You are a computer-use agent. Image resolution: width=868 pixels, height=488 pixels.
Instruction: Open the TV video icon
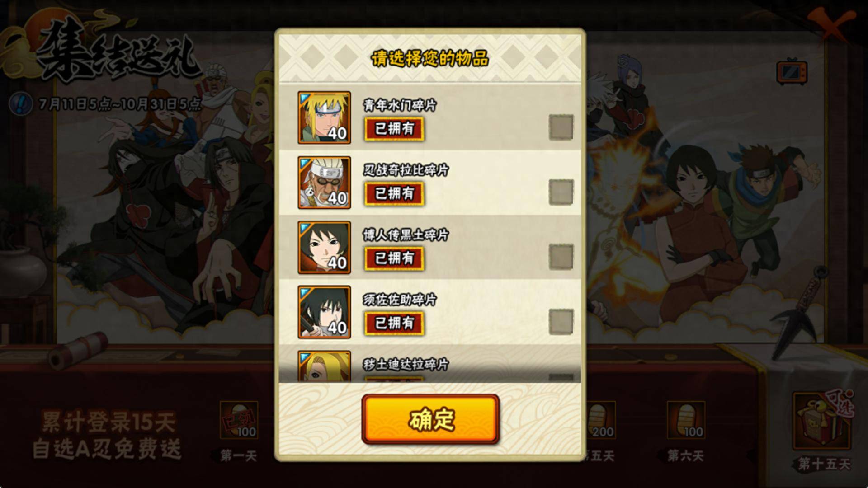click(792, 71)
